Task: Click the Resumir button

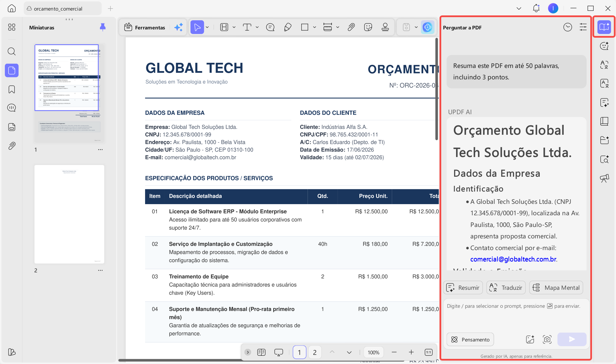Action: pyautogui.click(x=463, y=287)
